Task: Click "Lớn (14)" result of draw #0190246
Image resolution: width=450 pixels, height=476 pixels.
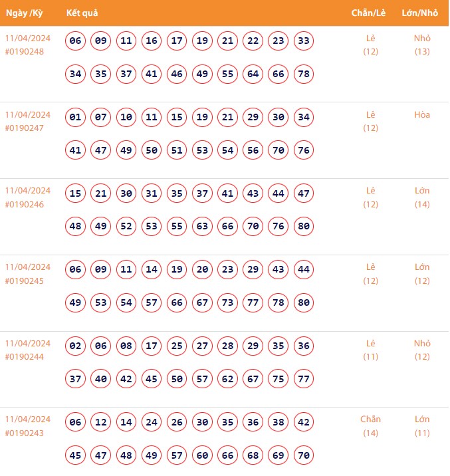Action: pyautogui.click(x=422, y=197)
